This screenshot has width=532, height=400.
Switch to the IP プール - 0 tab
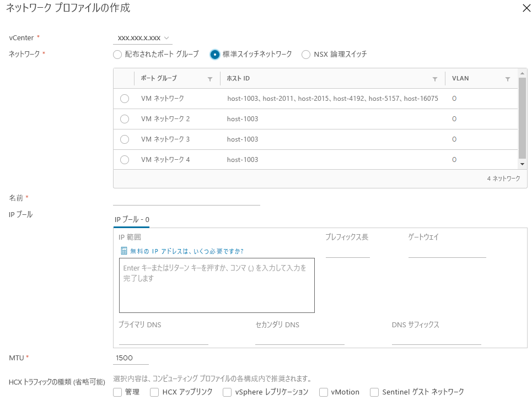click(x=132, y=220)
